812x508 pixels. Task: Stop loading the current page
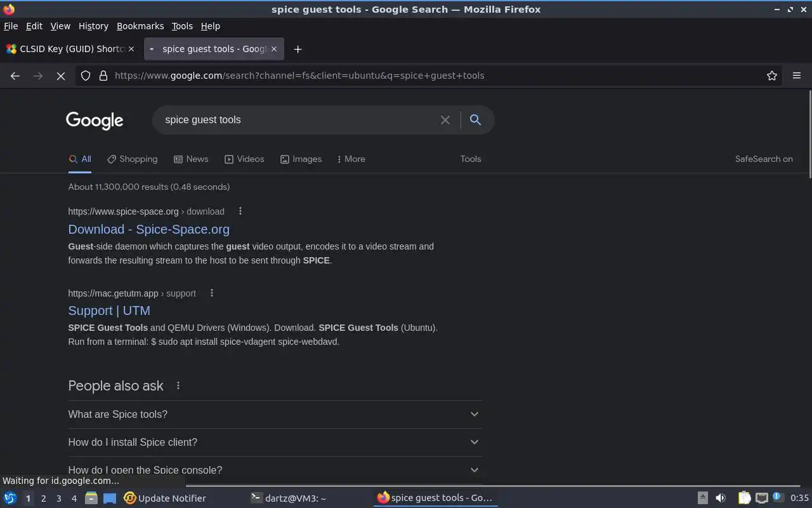point(61,76)
